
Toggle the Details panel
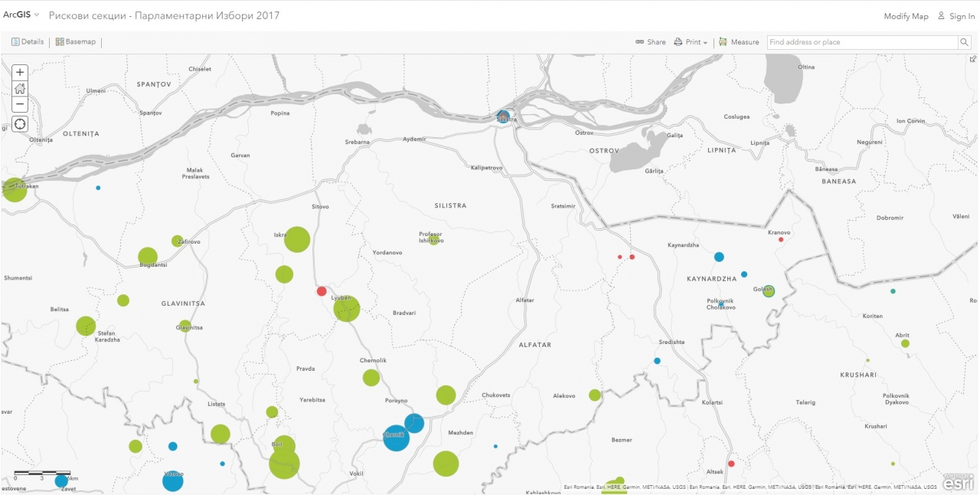[x=28, y=42]
